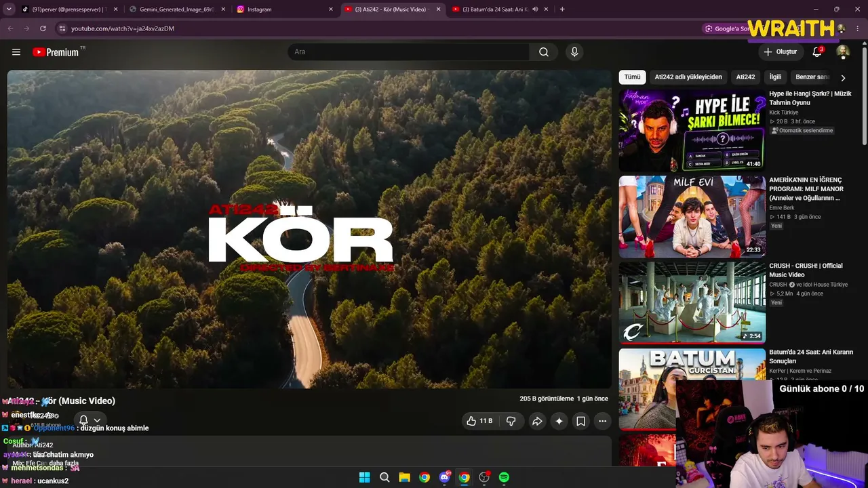868x488 pixels.
Task: Select the Ati242 filter chip
Action: point(745,77)
